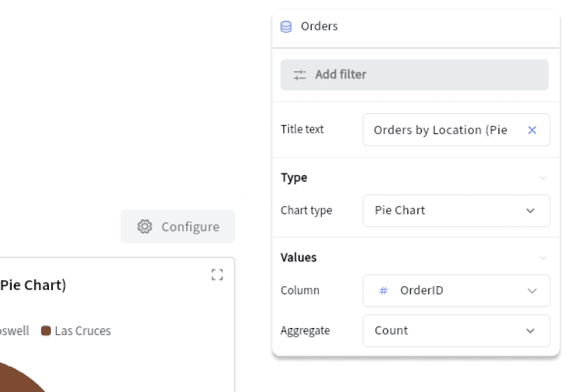The width and height of the screenshot is (588, 392).
Task: Click the Pie Chart card title
Action: tap(33, 285)
